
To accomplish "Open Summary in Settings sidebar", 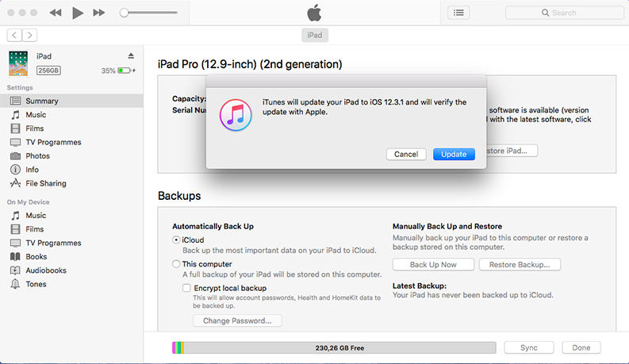I will tap(71, 101).
